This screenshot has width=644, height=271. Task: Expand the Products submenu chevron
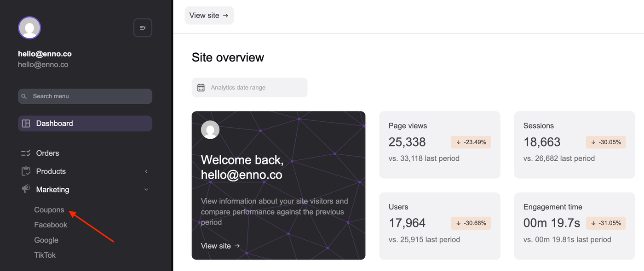[146, 171]
